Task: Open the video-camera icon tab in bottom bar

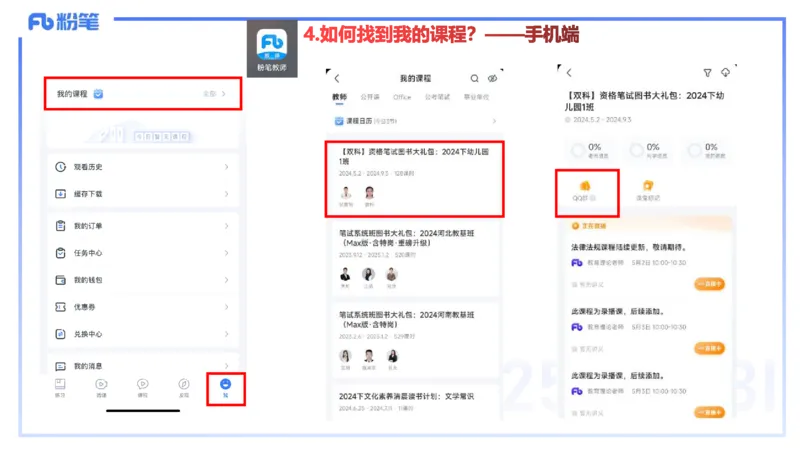Action: (x=102, y=388)
